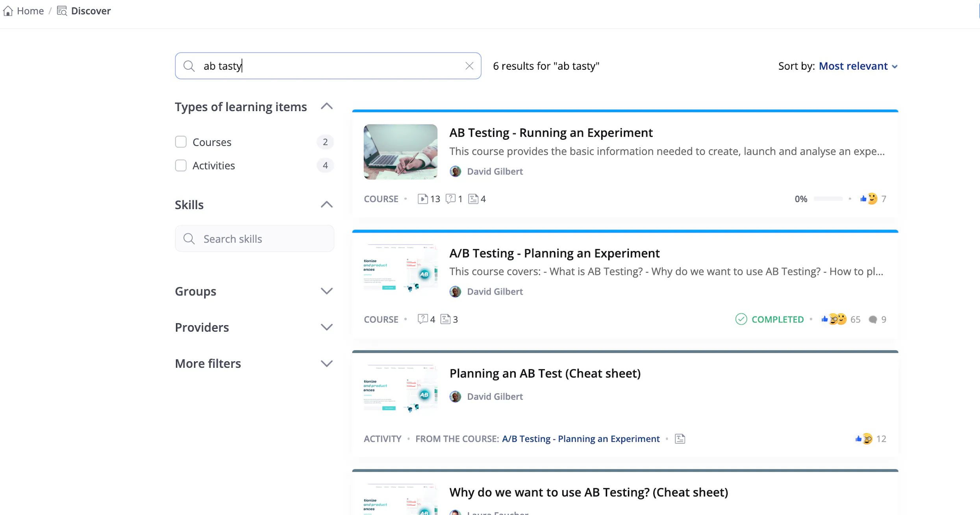980x515 pixels.
Task: Click the laptop thumbnail of Running an Experiment
Action: pyautogui.click(x=400, y=152)
